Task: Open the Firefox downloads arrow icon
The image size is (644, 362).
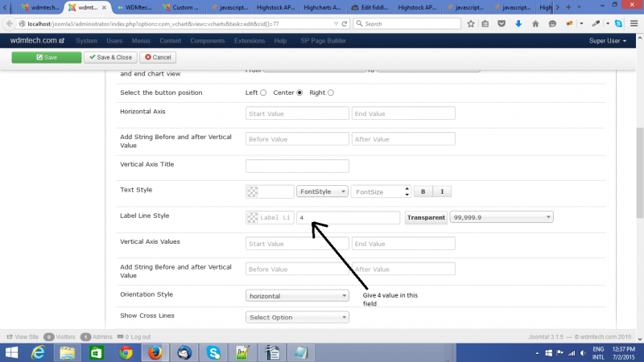Action: click(x=519, y=24)
